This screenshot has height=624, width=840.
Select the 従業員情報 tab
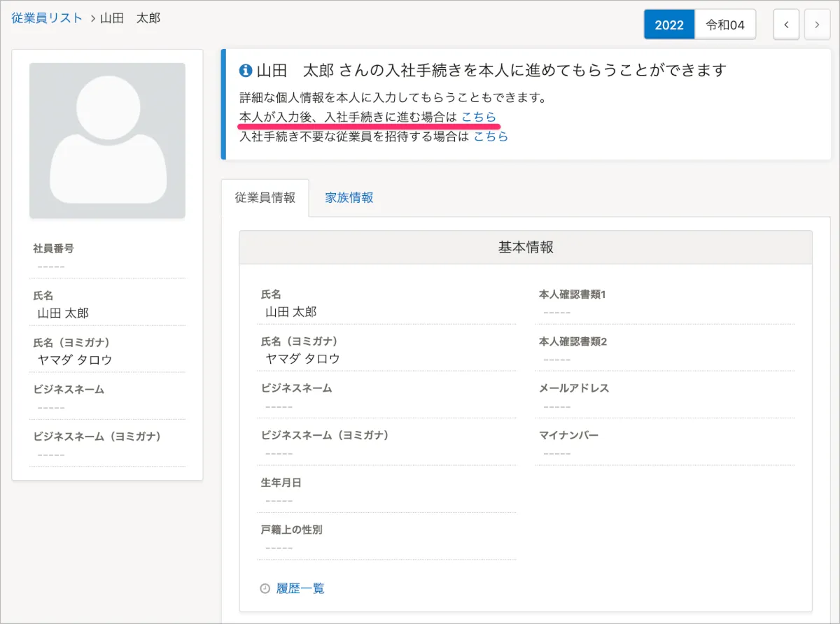coord(265,197)
